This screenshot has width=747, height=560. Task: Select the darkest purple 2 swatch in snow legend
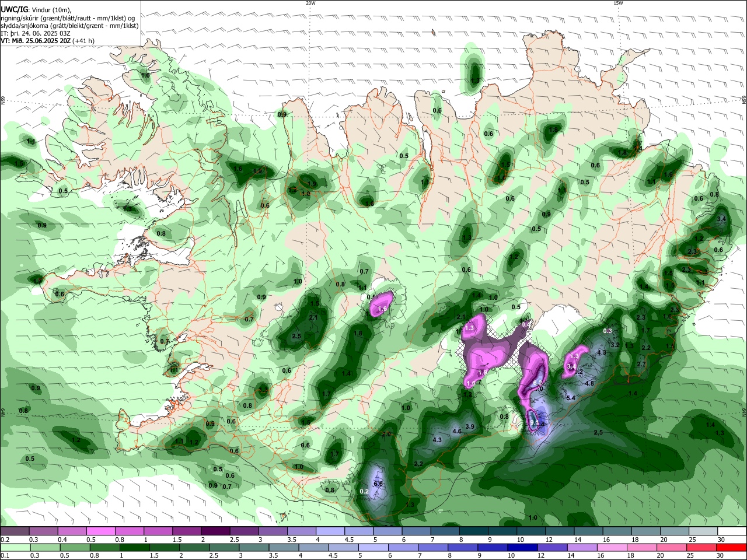coord(215,531)
